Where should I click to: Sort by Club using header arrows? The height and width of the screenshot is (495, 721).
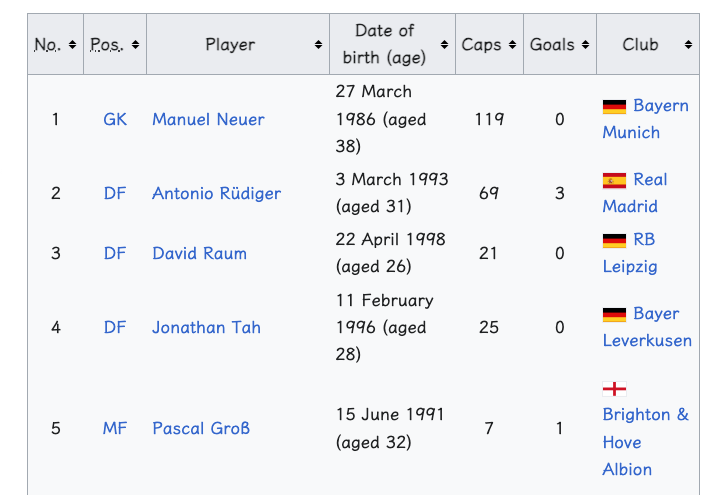pos(688,45)
